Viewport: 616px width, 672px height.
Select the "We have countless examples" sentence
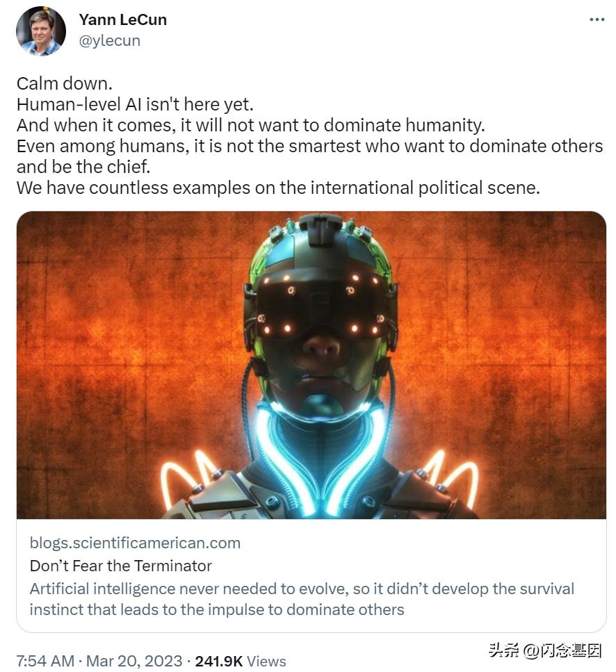(278, 188)
